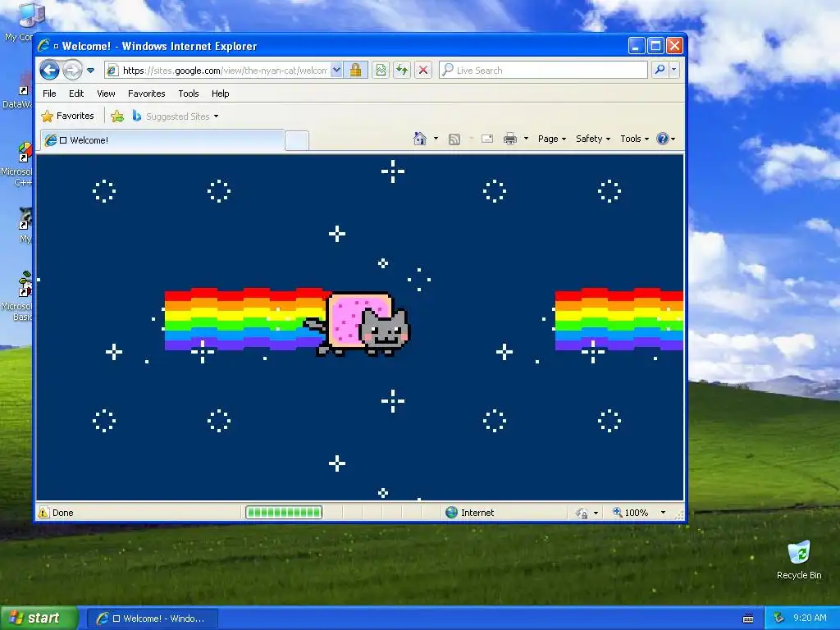Click the security lock icon
Viewport: 840px width, 630px height.
point(355,71)
